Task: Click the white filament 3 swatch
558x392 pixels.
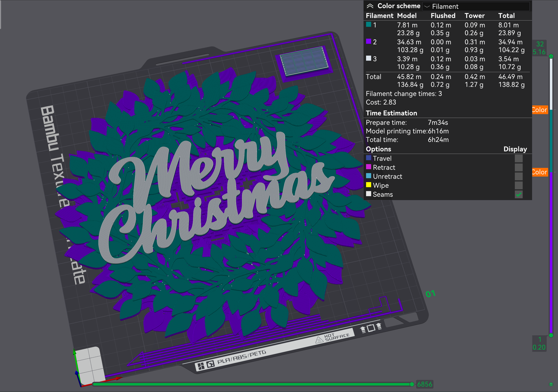Action: click(x=368, y=58)
